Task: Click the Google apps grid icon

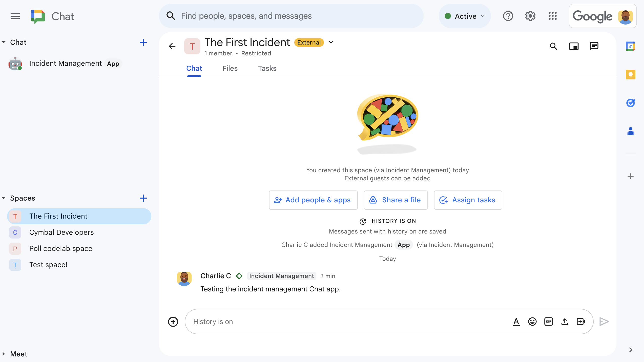Action: point(552,16)
